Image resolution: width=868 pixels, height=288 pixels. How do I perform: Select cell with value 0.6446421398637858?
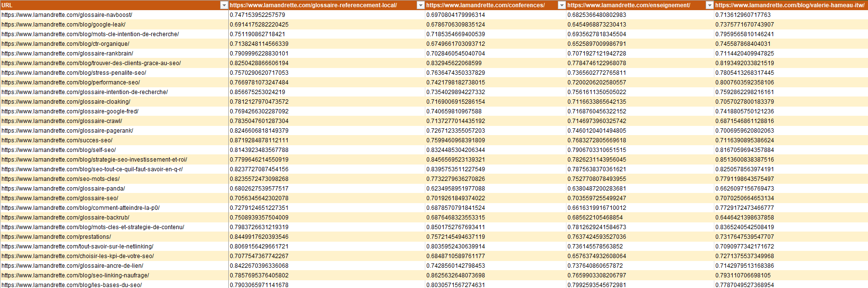[x=791, y=218]
